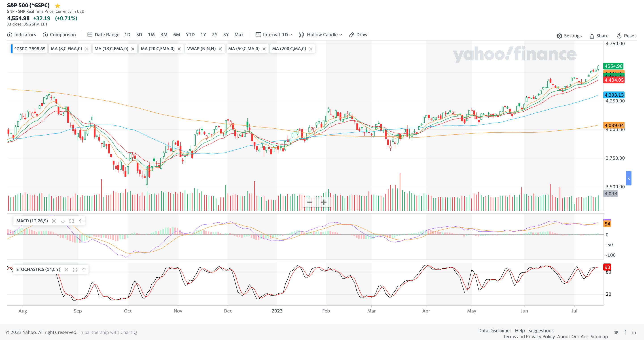
Task: Remove the VWAP (N,N,N) indicator
Action: (x=220, y=49)
